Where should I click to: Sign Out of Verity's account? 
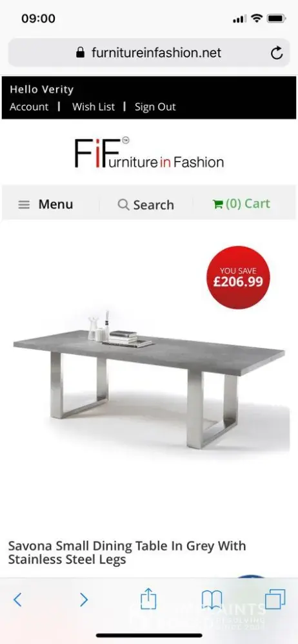(155, 107)
